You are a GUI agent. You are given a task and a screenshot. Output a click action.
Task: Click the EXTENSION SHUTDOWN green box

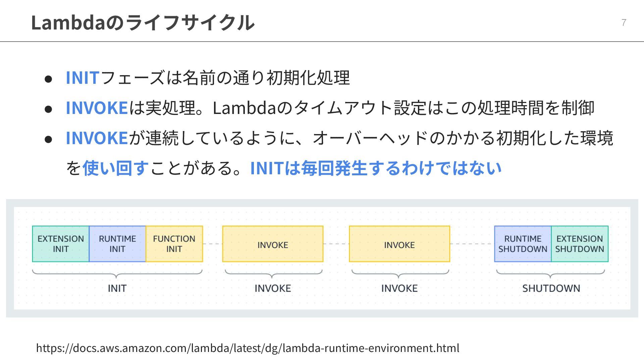580,244
